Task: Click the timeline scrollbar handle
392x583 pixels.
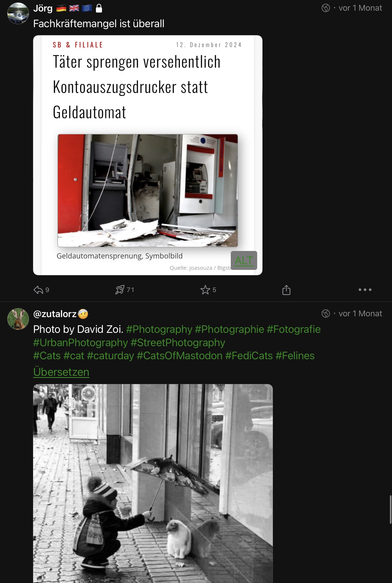Action: [390, 509]
